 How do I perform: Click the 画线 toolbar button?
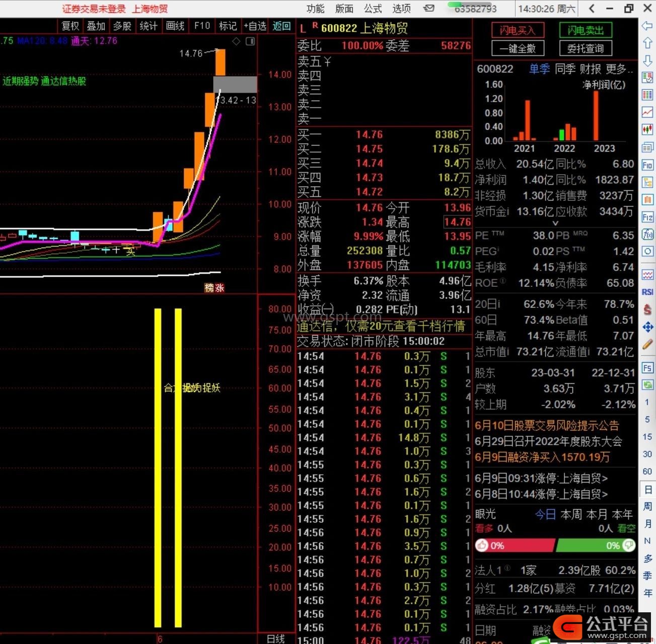175,26
